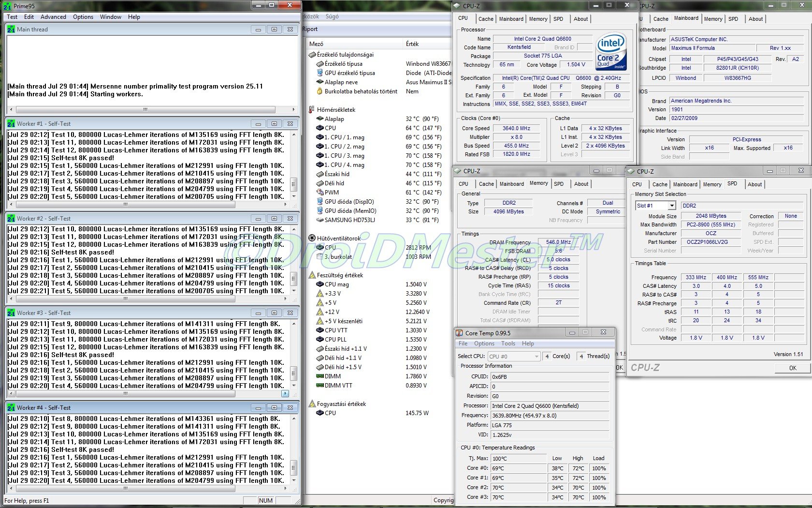Image resolution: width=812 pixels, height=508 pixels.
Task: Click Part Number OCZ2P1066LV2G field
Action: click(x=711, y=242)
